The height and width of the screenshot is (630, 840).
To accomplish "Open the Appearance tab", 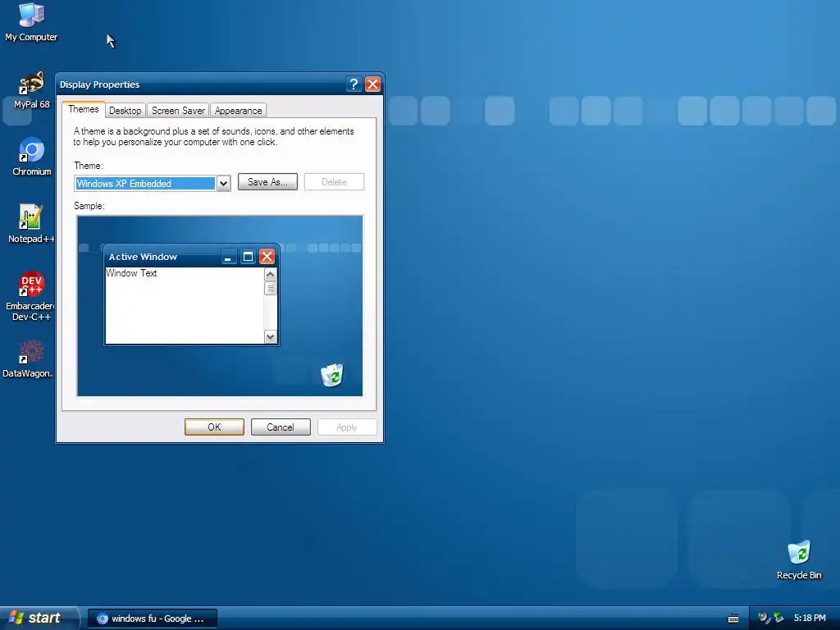I will pos(239,111).
